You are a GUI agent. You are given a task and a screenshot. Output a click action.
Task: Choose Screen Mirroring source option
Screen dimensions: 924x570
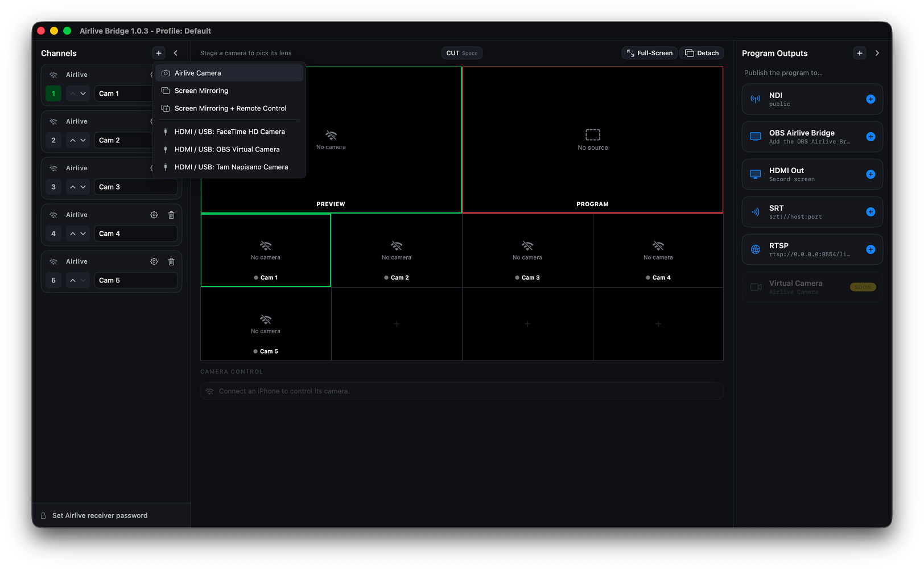point(229,91)
